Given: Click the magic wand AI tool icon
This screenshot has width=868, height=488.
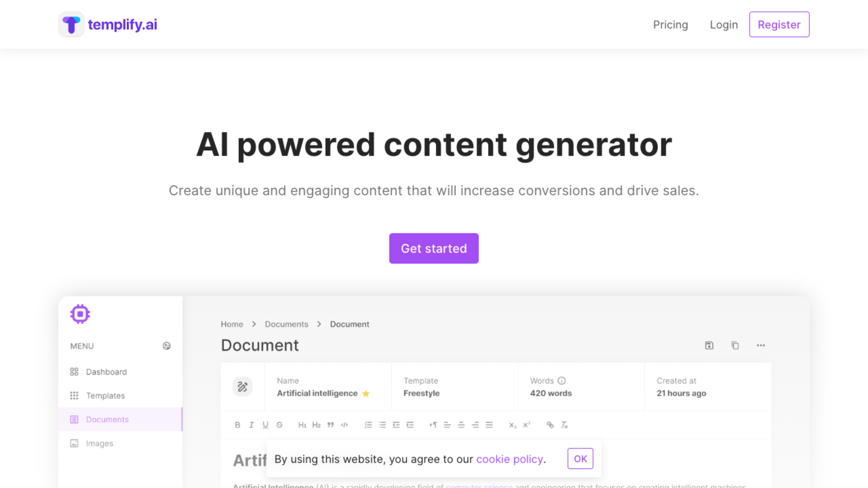Looking at the screenshot, I should [x=243, y=386].
